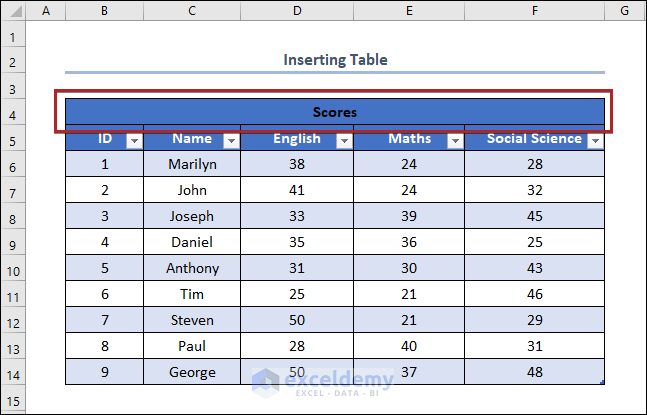This screenshot has width=647, height=415.
Task: Click Daniel's English score 35
Action: coord(296,242)
